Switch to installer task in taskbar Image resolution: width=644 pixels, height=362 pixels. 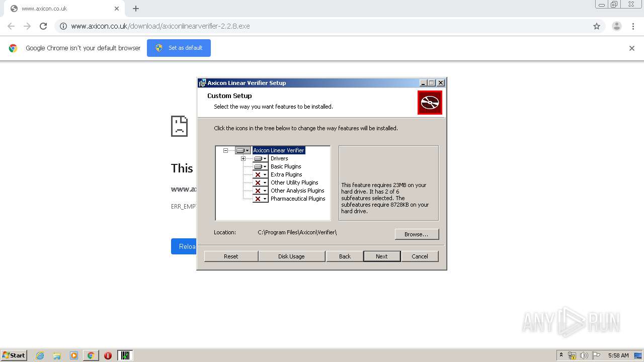click(x=125, y=355)
